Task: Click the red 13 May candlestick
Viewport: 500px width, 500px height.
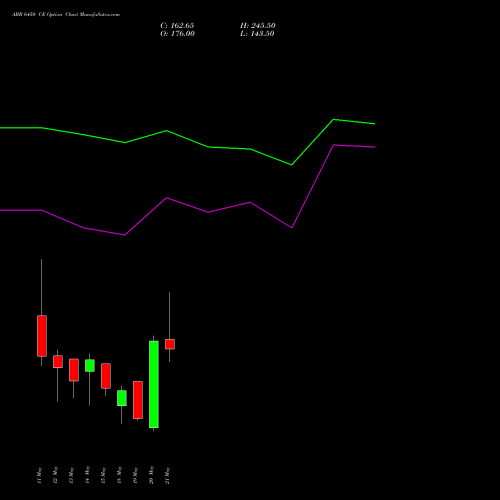Action: click(x=74, y=370)
